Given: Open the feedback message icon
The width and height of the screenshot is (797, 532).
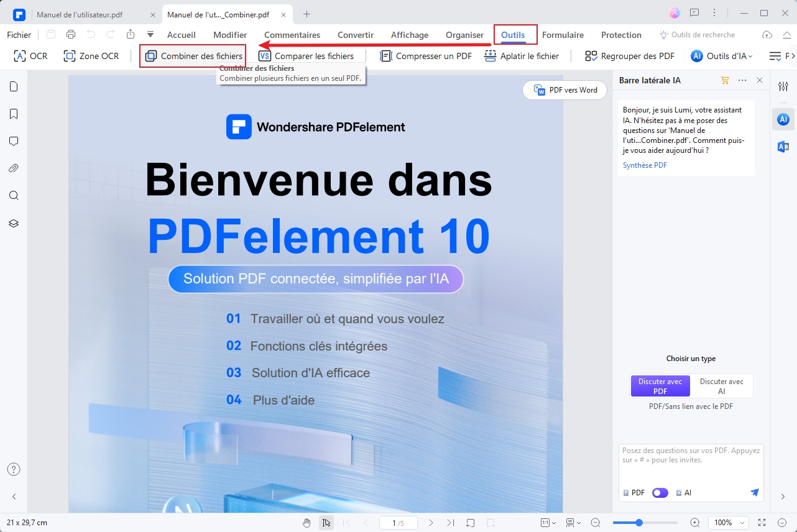Looking at the screenshot, I should [694, 13].
